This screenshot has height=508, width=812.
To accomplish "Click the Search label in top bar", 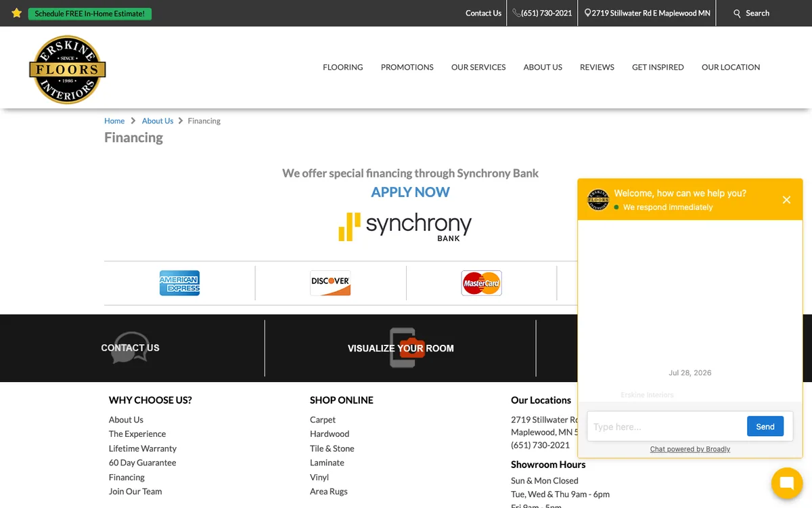I will (757, 13).
